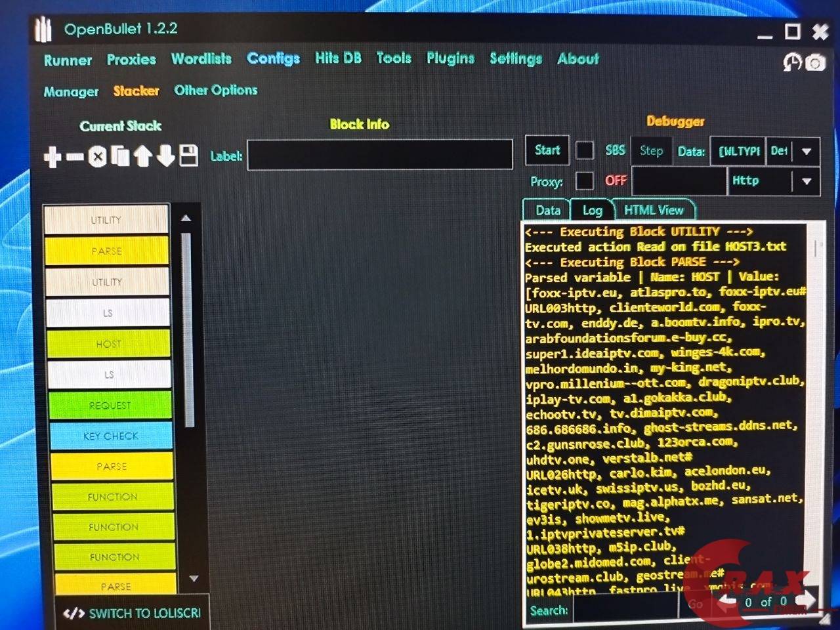Screen dimensions: 840x630
Task: Show the About page
Action: tap(578, 58)
